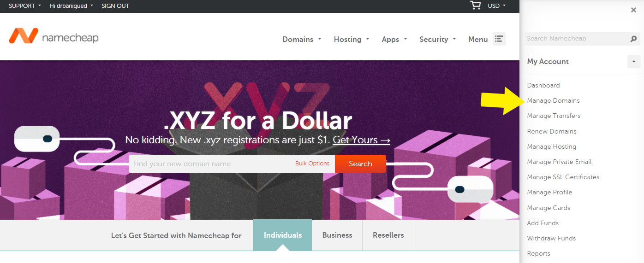Viewport: 644px width, 263px height.
Task: Open the USD currency dropdown
Action: point(497,6)
